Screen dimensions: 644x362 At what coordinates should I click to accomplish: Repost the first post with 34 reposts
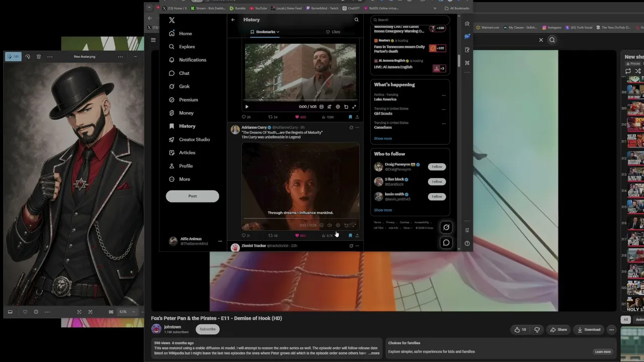[273, 117]
